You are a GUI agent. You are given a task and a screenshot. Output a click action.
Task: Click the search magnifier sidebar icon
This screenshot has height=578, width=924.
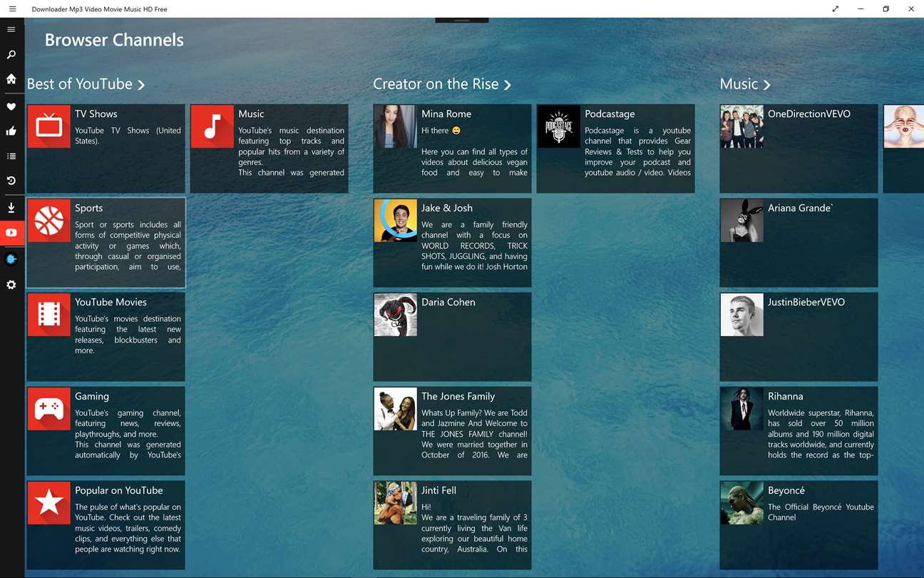click(x=11, y=55)
